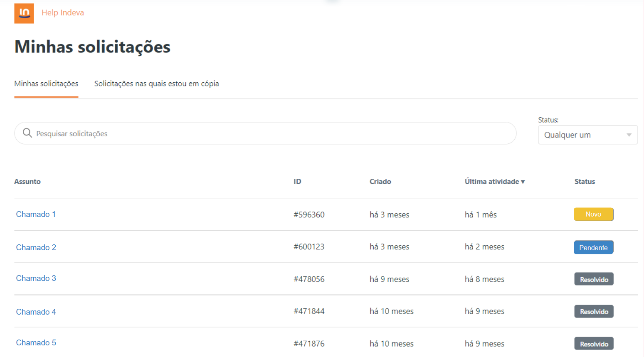
Task: Click the blue Pendente status badge
Action: (593, 248)
